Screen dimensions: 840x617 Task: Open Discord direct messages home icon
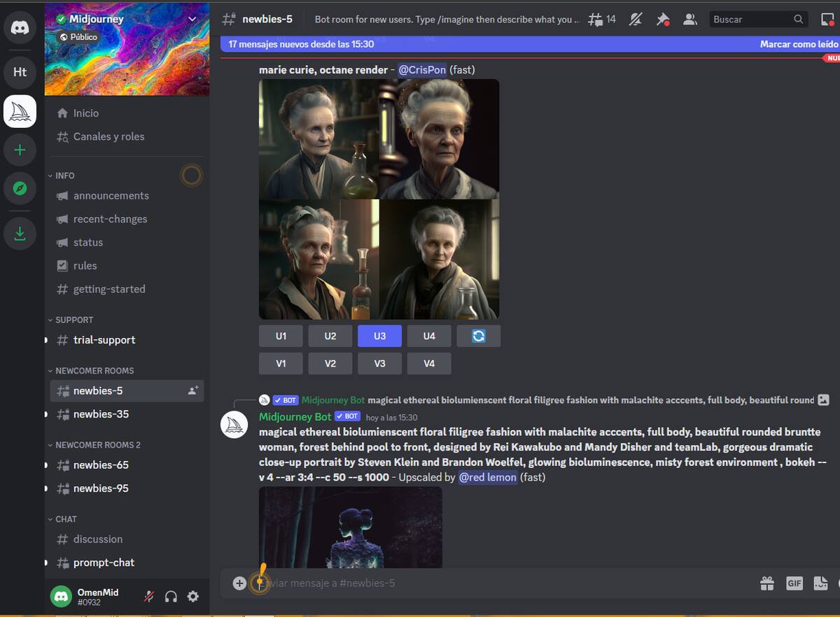coord(20,29)
